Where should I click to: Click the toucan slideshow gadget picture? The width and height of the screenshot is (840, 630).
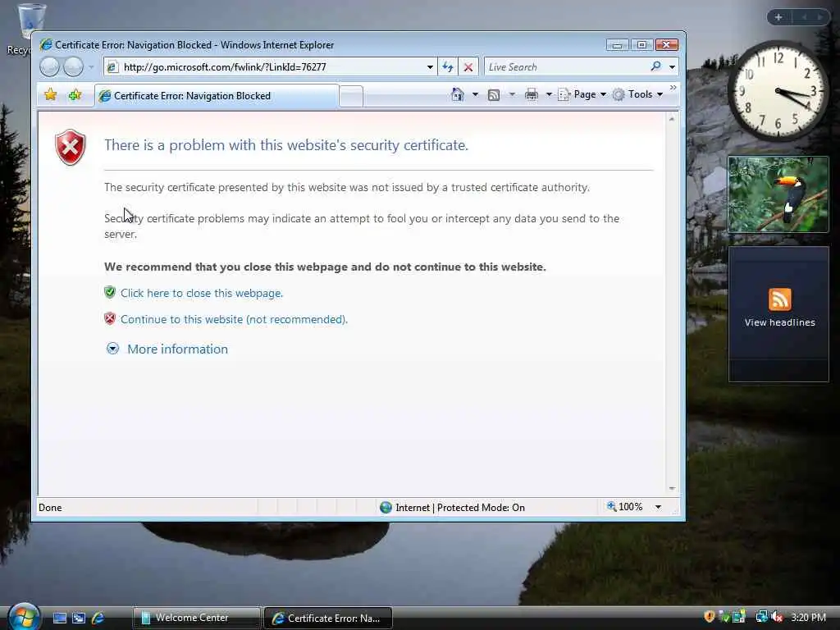(778, 194)
